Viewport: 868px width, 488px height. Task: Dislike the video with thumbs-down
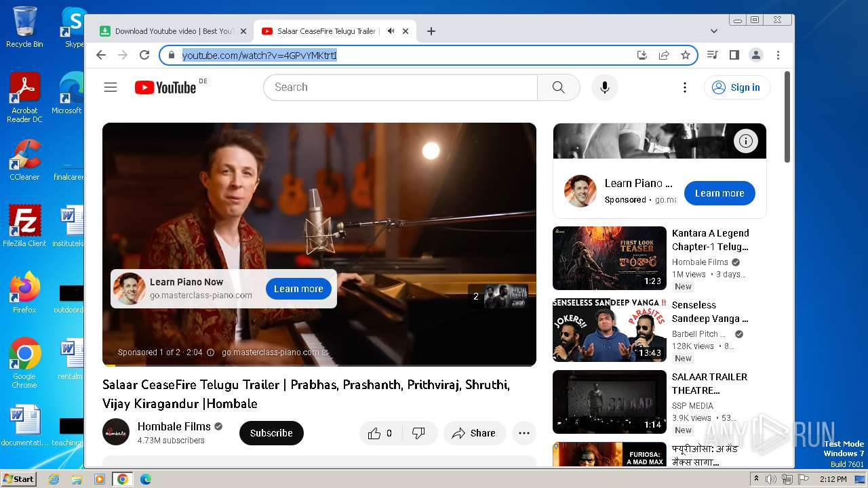tap(419, 433)
